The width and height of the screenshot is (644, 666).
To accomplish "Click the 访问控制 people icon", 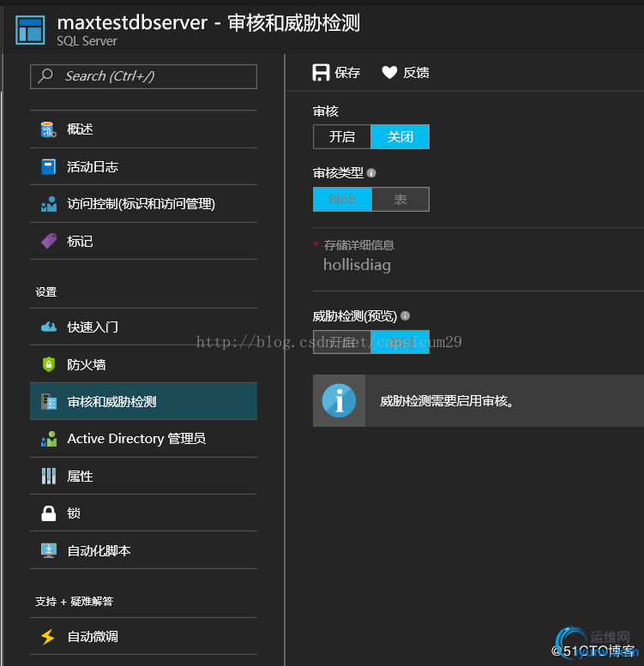I will point(48,204).
